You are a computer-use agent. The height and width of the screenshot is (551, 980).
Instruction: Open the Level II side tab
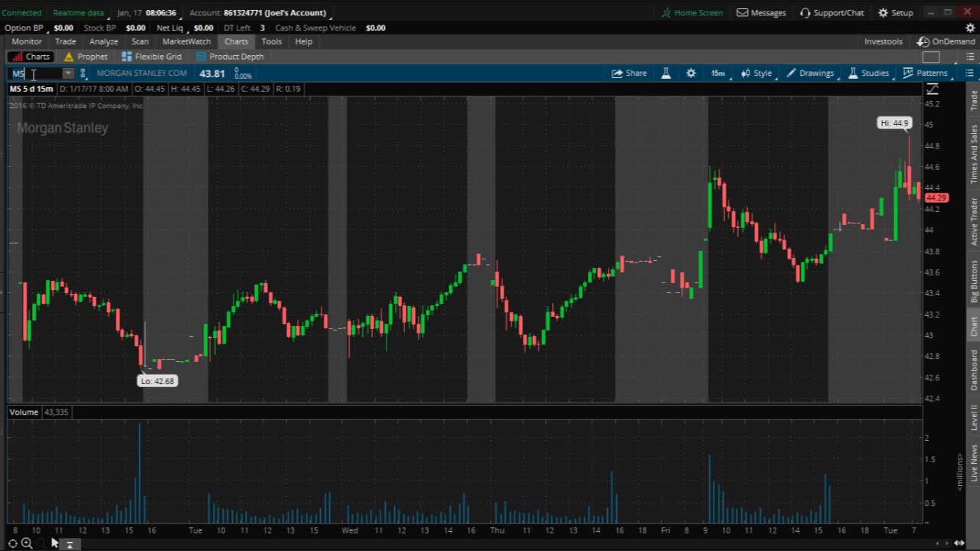coord(974,418)
